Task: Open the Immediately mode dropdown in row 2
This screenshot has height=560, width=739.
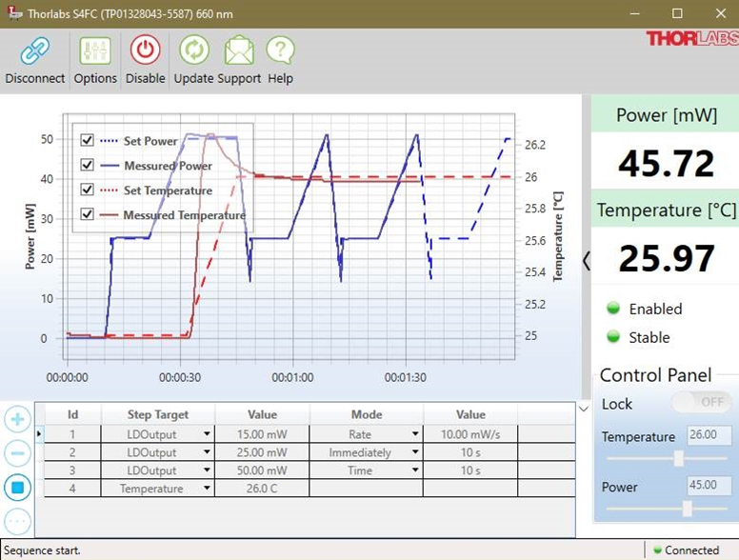Action: click(x=415, y=452)
